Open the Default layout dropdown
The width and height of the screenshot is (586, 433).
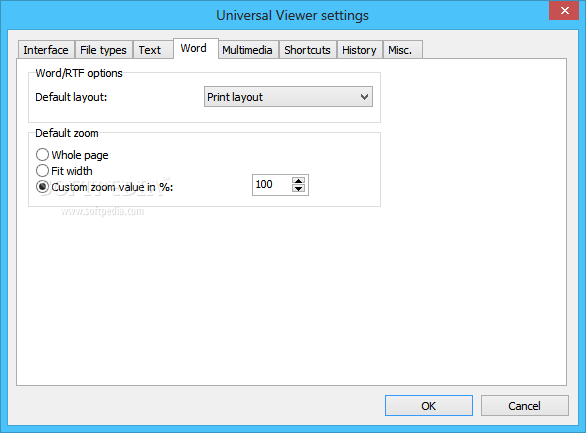pyautogui.click(x=288, y=97)
